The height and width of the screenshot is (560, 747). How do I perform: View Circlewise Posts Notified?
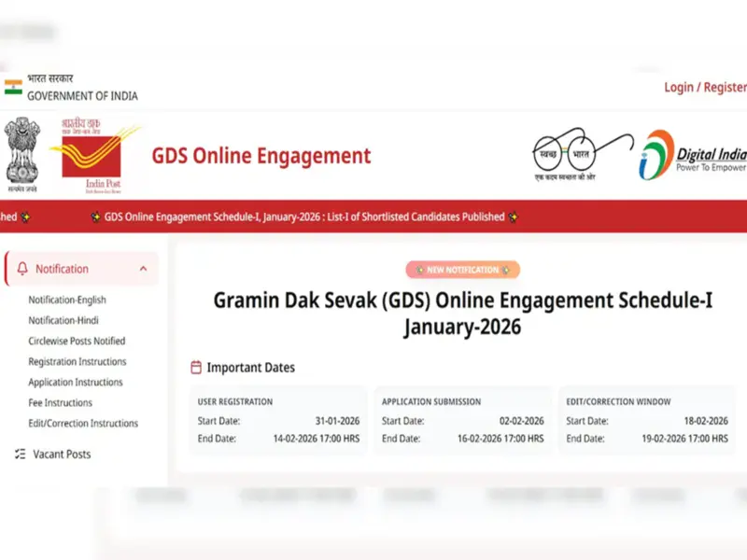pos(77,341)
